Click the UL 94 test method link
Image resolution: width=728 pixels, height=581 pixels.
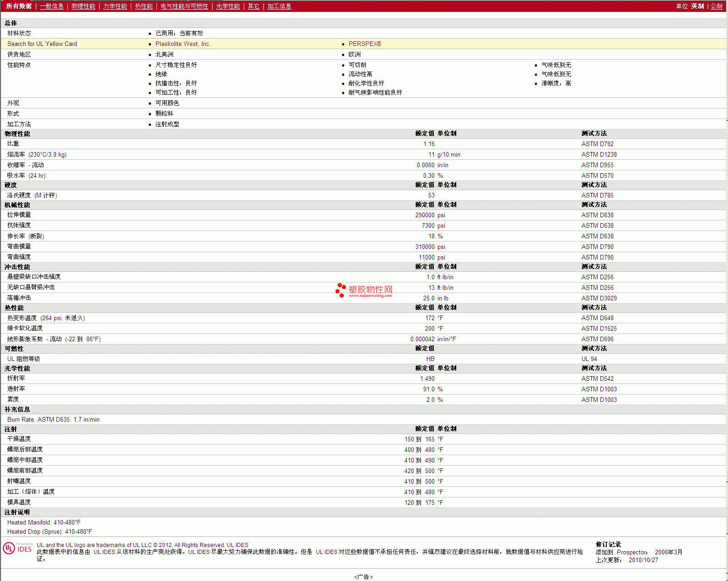click(x=589, y=359)
